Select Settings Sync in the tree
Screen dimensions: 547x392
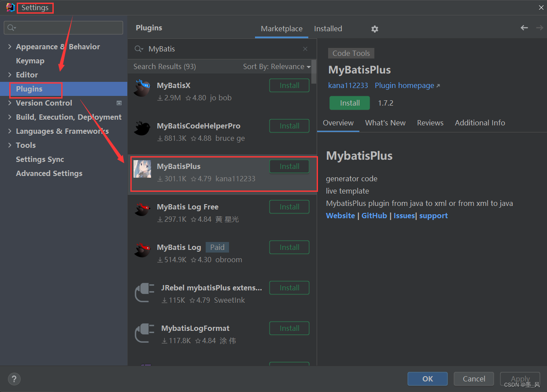(x=40, y=159)
